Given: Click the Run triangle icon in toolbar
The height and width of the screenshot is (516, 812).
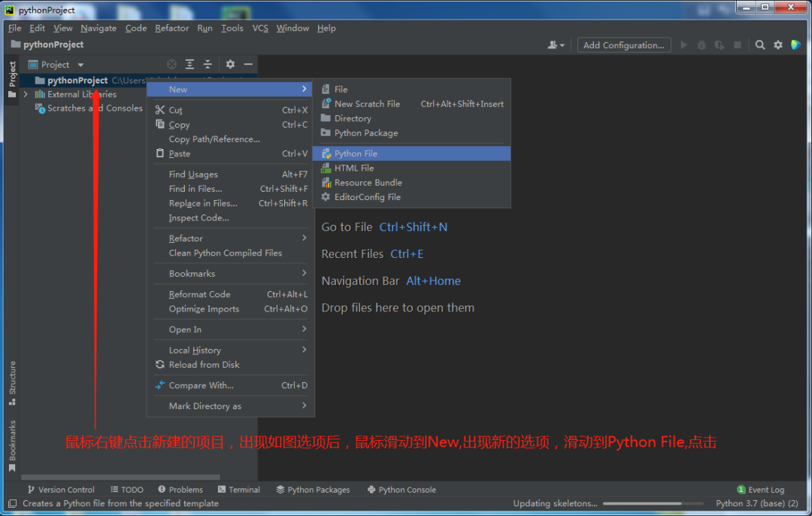Looking at the screenshot, I should (x=683, y=45).
